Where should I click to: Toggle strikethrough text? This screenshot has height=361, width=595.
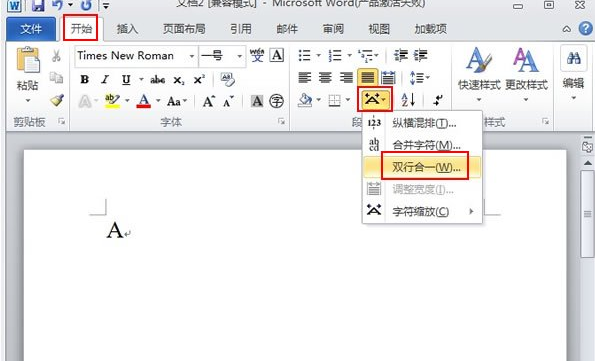click(x=157, y=80)
